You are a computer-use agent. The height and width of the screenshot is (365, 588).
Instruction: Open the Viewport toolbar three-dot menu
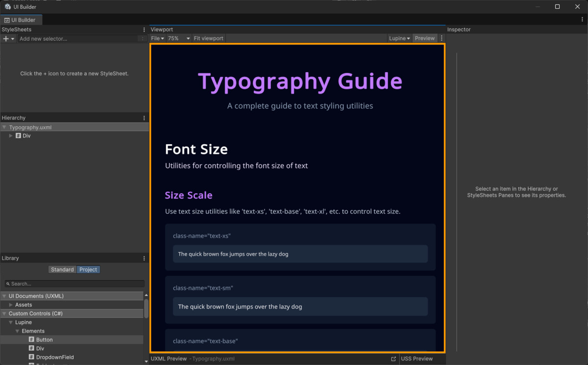pyautogui.click(x=441, y=38)
